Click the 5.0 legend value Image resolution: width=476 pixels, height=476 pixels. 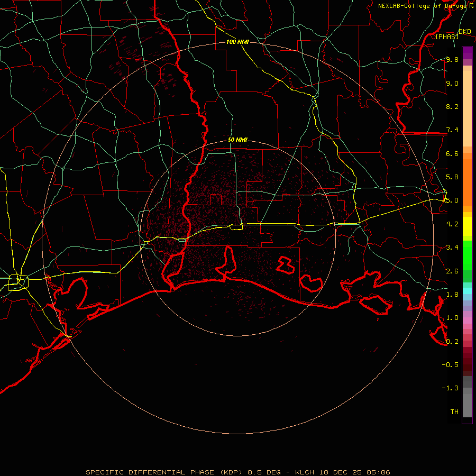pyautogui.click(x=452, y=200)
